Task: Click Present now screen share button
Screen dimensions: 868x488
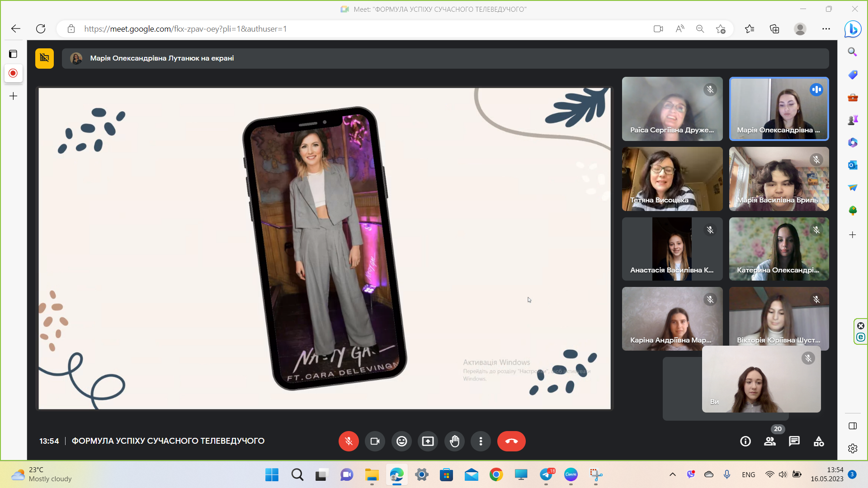Action: coord(428,441)
